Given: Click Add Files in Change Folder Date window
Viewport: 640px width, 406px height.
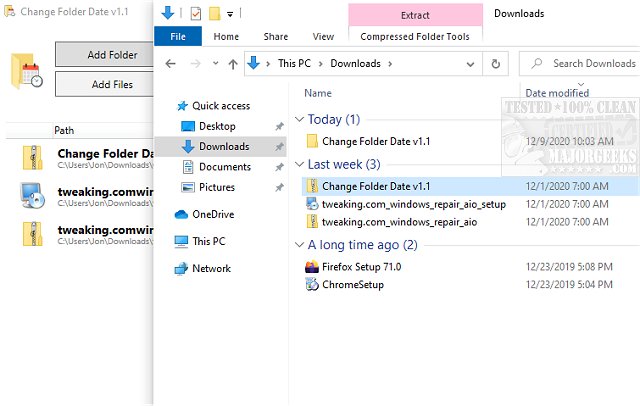Looking at the screenshot, I should 104,84.
